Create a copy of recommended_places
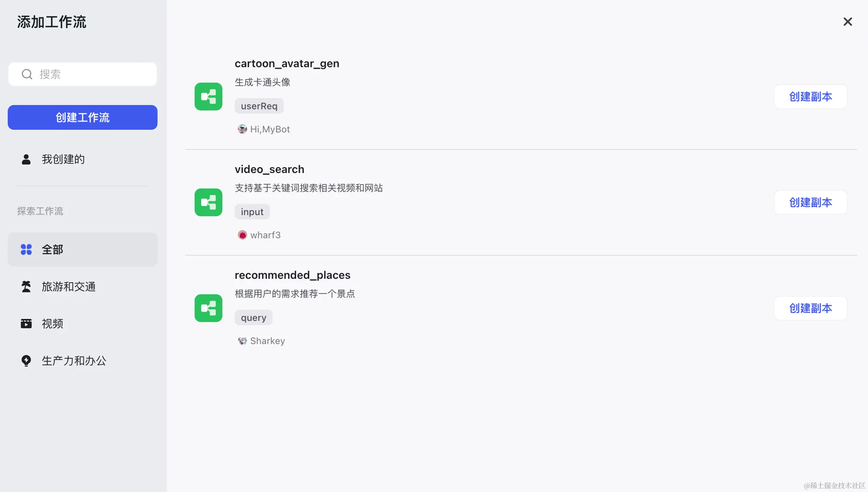Screen dimensions: 868x492 point(811,308)
